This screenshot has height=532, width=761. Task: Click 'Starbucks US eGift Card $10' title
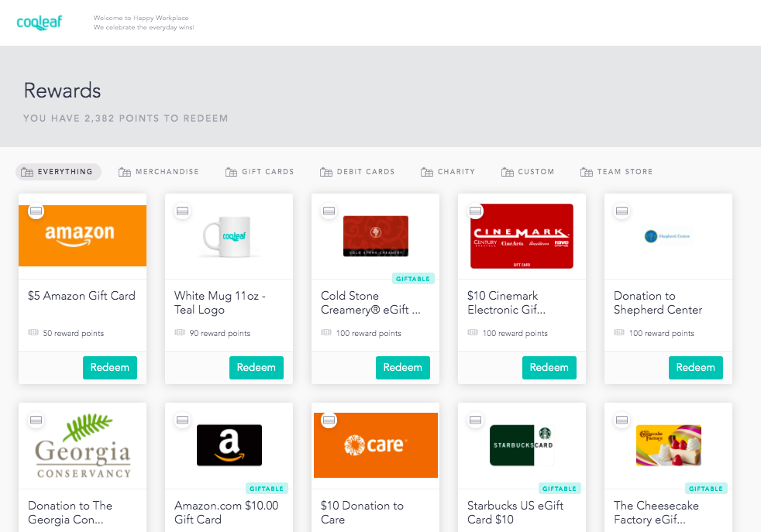515,513
